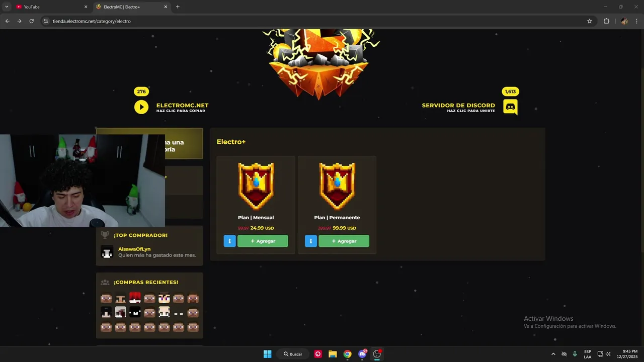644x362 pixels.
Task: Open browser extensions menu
Action: pyautogui.click(x=606, y=21)
